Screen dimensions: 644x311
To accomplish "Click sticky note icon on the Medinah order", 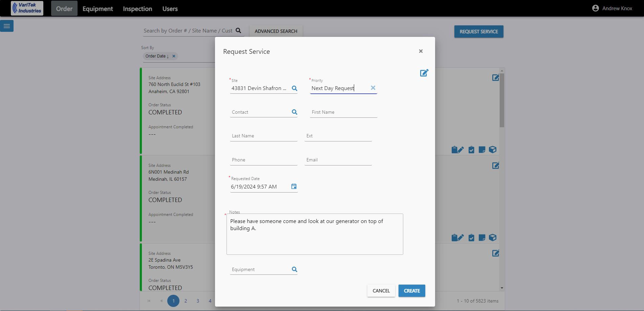I will pyautogui.click(x=482, y=238).
